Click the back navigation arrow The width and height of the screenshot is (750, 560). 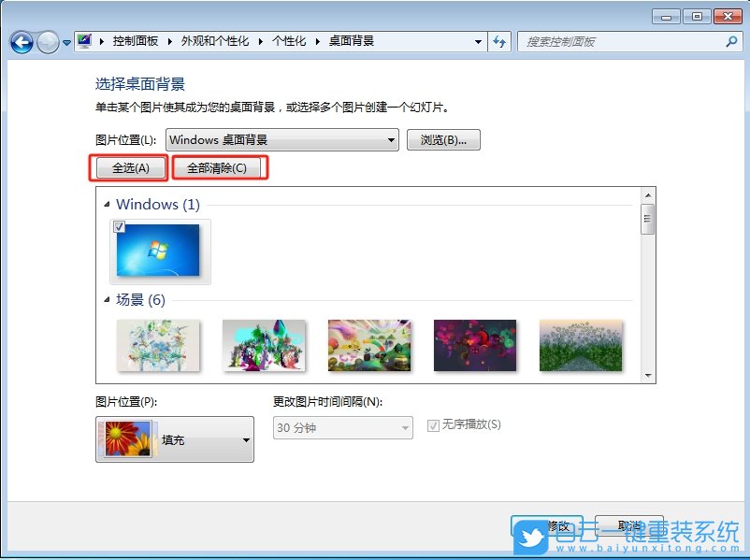(21, 42)
